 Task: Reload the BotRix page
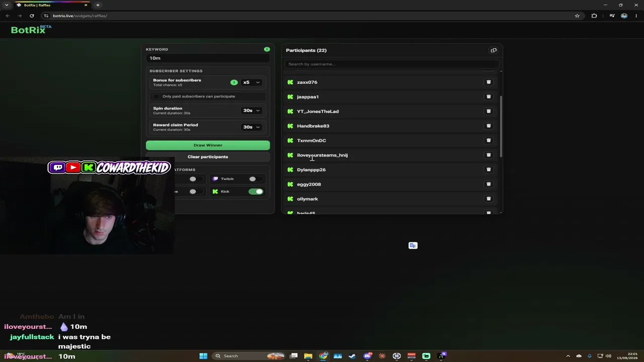tap(32, 16)
